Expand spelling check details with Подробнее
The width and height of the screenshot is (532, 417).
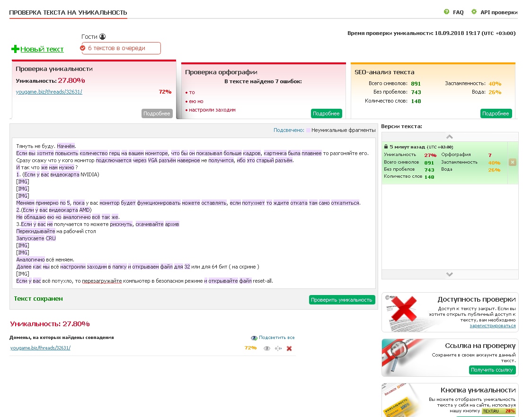tap(326, 113)
